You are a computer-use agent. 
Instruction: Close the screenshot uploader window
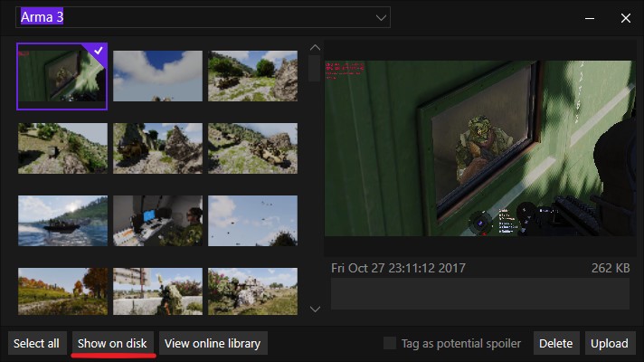(x=626, y=18)
